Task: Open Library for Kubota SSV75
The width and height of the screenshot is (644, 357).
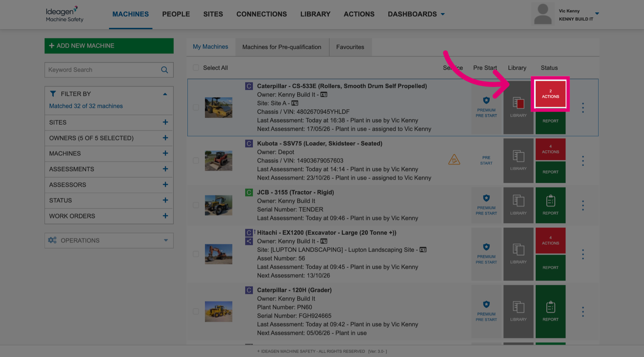Action: (518, 160)
